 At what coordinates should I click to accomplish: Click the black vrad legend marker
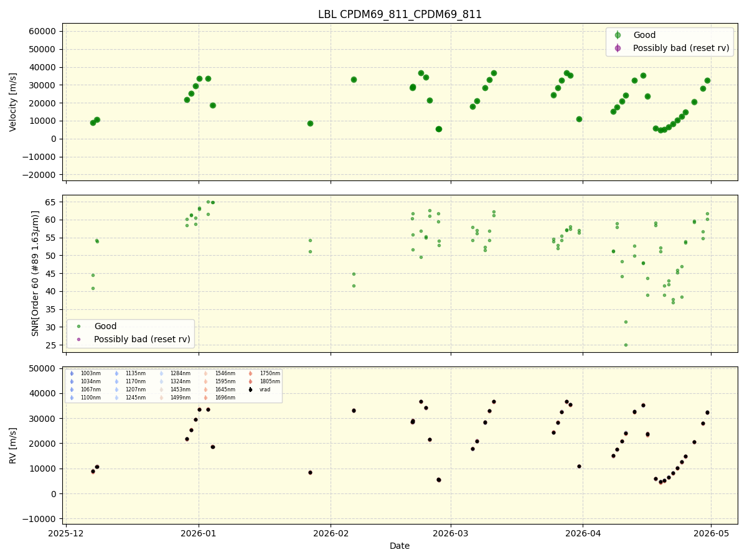[x=251, y=390]
